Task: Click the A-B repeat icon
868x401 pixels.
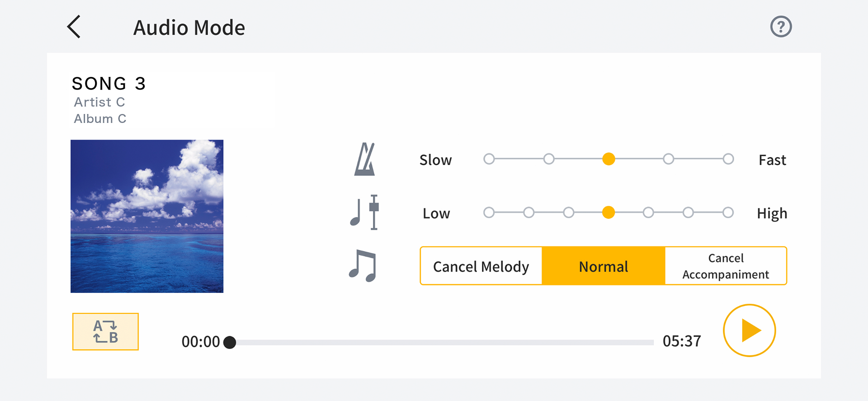Action: [x=105, y=331]
